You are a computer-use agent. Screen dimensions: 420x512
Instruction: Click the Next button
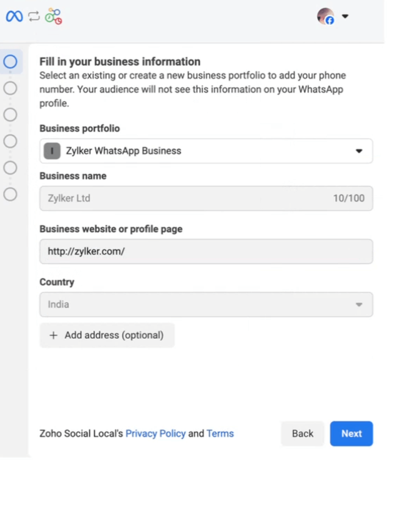point(351,434)
